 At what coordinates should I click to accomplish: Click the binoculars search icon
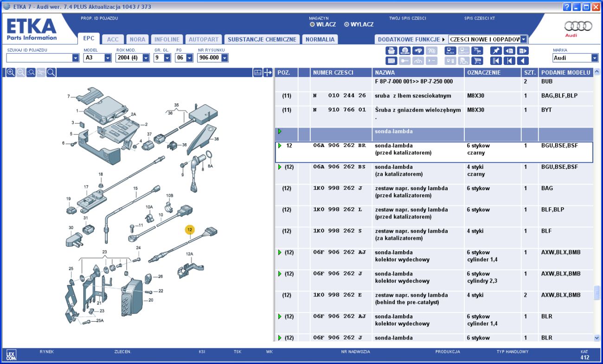point(418,51)
